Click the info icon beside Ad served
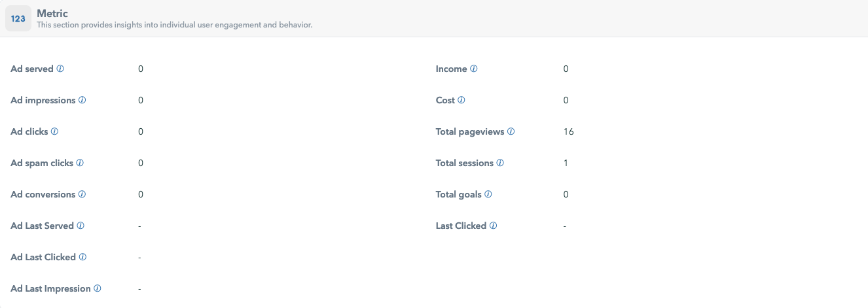This screenshot has height=308, width=868. tap(60, 69)
